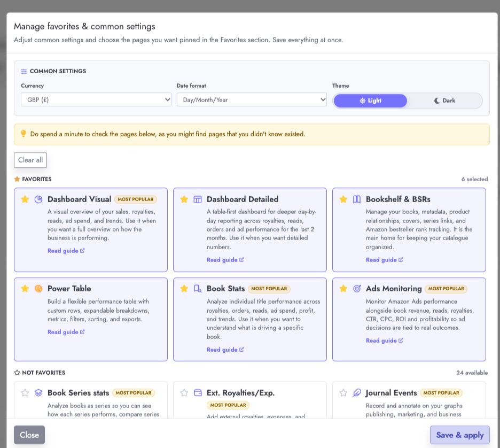Click the Power Table orange icon
500x448 pixels.
pos(38,289)
